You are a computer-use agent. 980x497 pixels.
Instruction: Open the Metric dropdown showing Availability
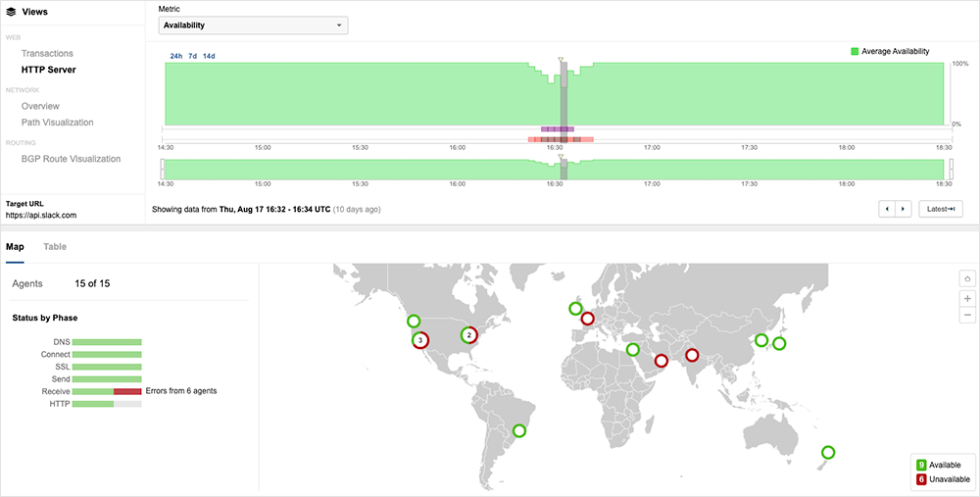(x=253, y=25)
